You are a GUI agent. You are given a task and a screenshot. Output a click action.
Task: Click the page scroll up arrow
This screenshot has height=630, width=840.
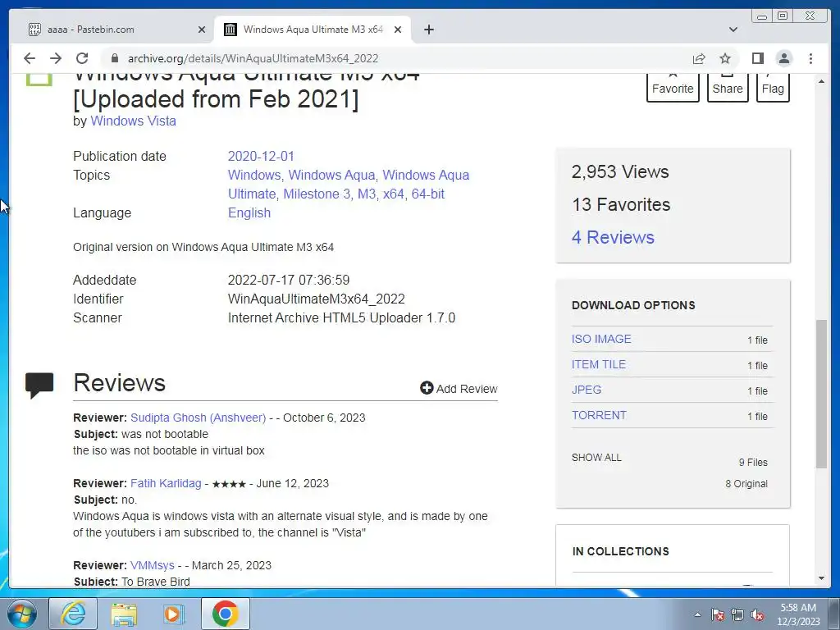click(x=821, y=81)
